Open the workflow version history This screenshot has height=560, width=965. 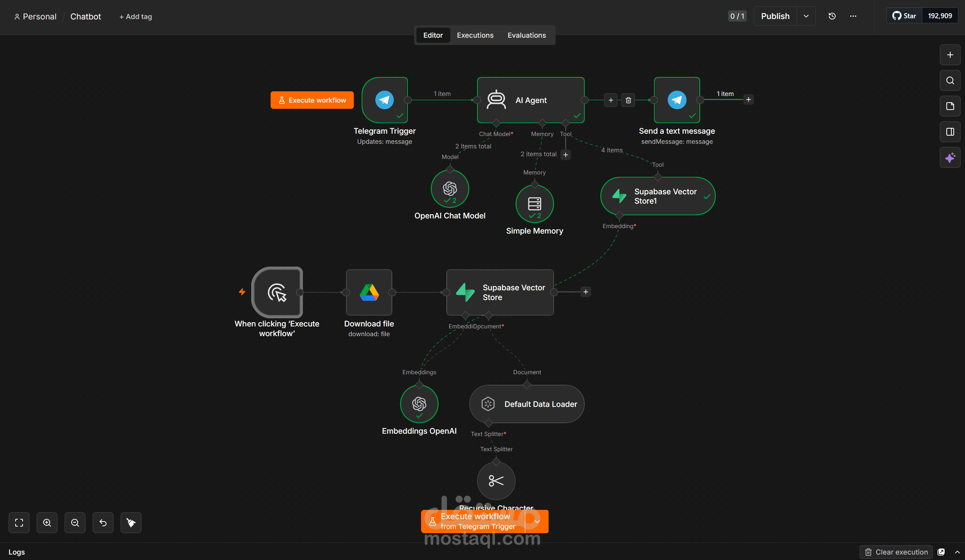click(x=832, y=16)
